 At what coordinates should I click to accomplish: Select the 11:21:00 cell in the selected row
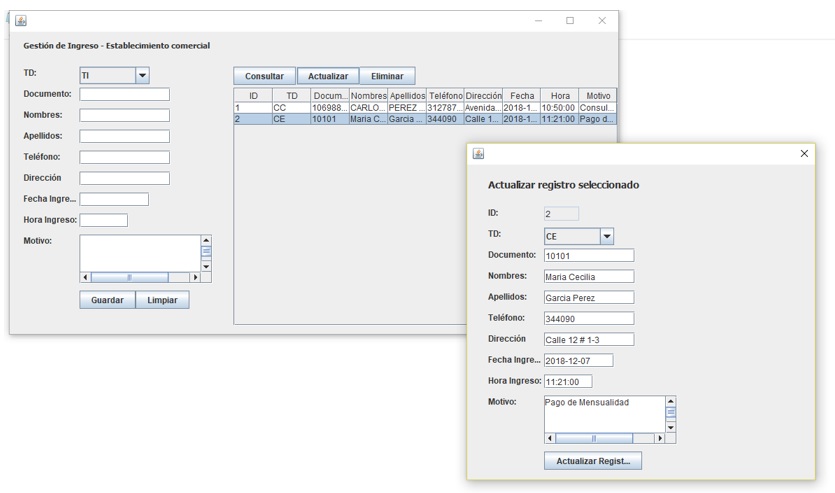pos(560,119)
